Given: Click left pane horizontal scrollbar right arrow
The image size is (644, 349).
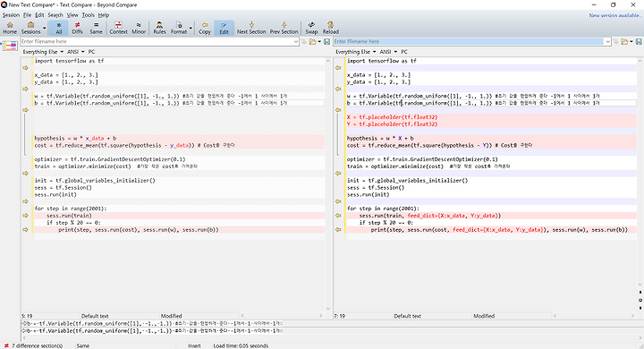Looking at the screenshot, I should point(321,316).
